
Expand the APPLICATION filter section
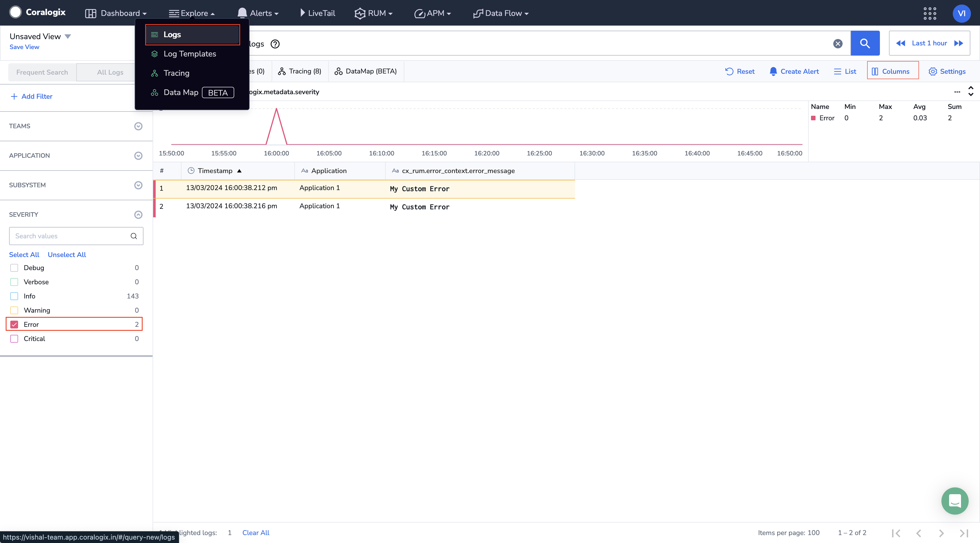point(138,156)
